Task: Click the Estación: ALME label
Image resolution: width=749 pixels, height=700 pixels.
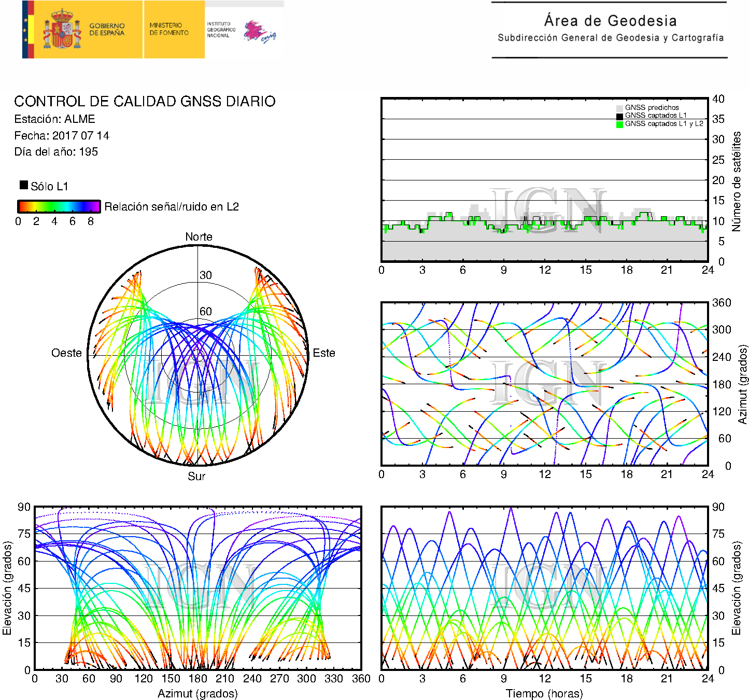Action: click(54, 119)
